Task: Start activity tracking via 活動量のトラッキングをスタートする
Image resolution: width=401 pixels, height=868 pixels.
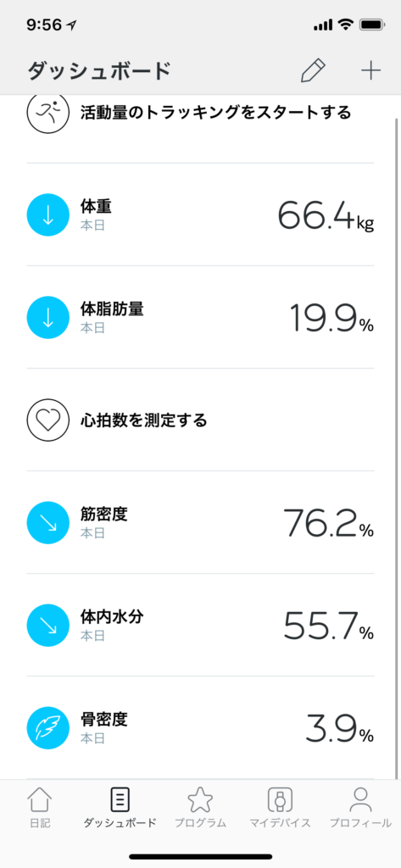Action: coord(216,113)
